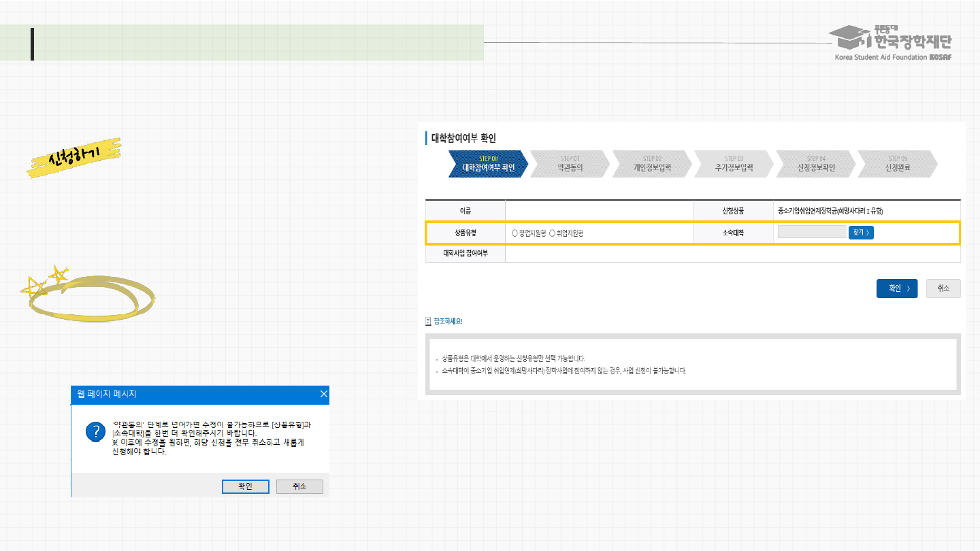The width and height of the screenshot is (980, 551).
Task: Click the KOSAF graduation cap logo
Action: 851,38
